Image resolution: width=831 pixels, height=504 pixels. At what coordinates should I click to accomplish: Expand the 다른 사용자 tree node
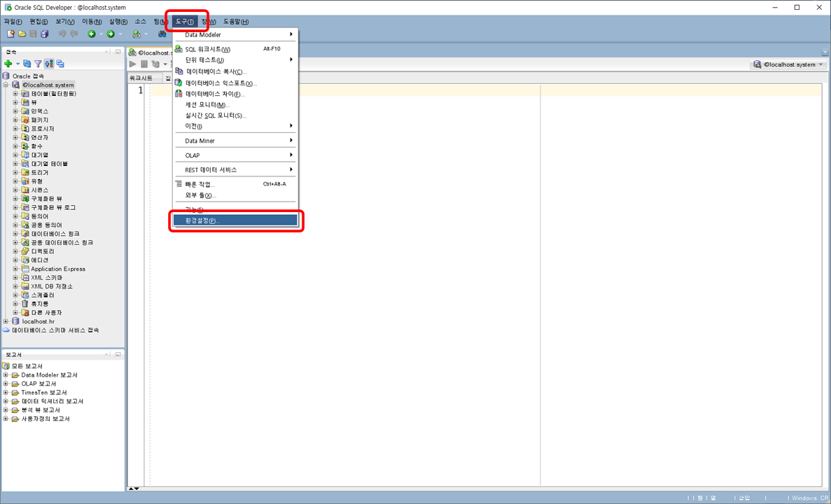[x=15, y=313]
